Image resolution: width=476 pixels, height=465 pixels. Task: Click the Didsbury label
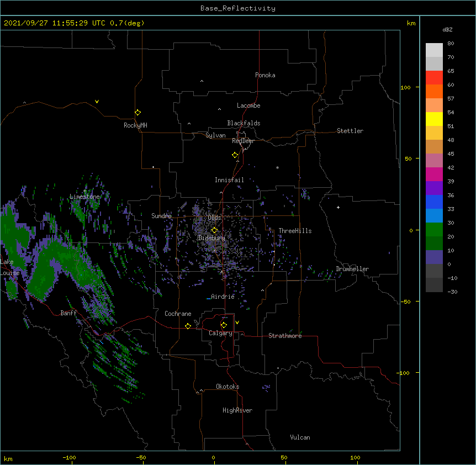(x=212, y=238)
